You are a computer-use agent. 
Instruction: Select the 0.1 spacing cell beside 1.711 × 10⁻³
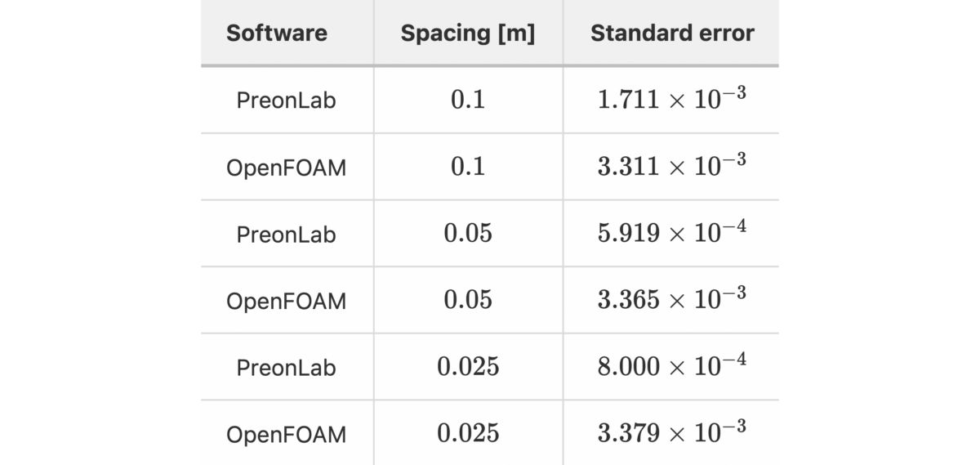468,101
